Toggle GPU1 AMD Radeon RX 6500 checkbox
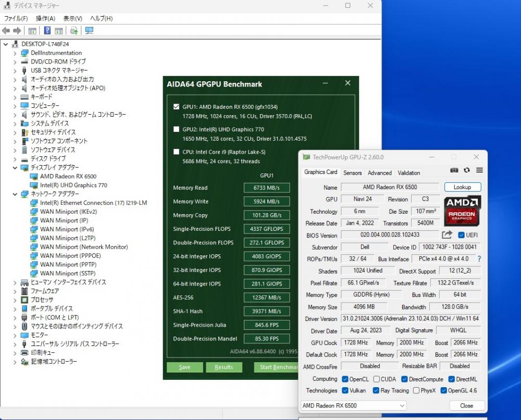 coord(177,107)
